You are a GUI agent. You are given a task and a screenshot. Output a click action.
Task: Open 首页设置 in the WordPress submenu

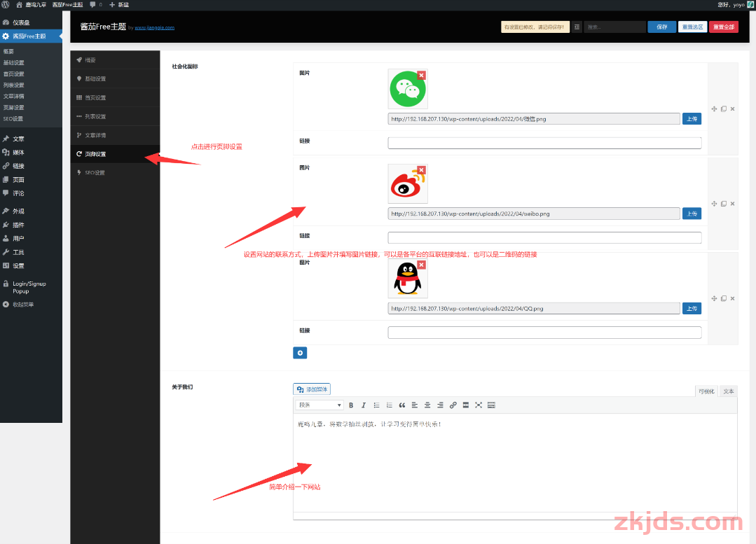click(14, 74)
